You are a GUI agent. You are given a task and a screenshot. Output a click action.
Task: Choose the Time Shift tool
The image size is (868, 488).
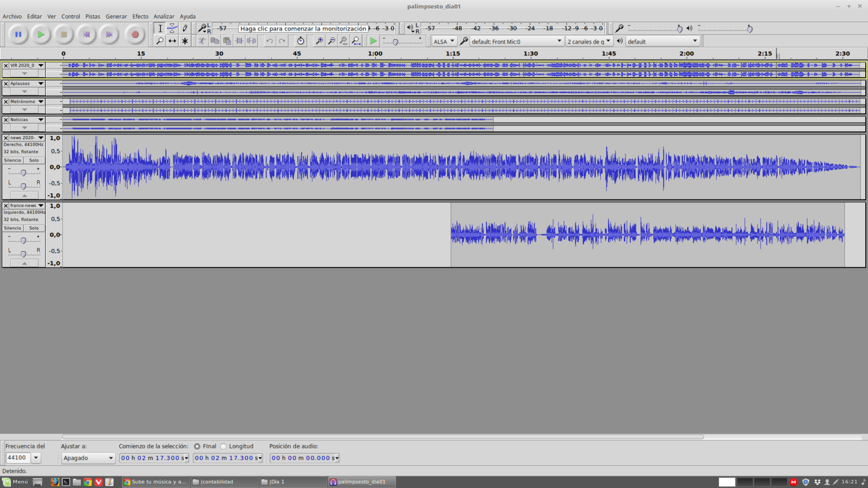(x=172, y=41)
